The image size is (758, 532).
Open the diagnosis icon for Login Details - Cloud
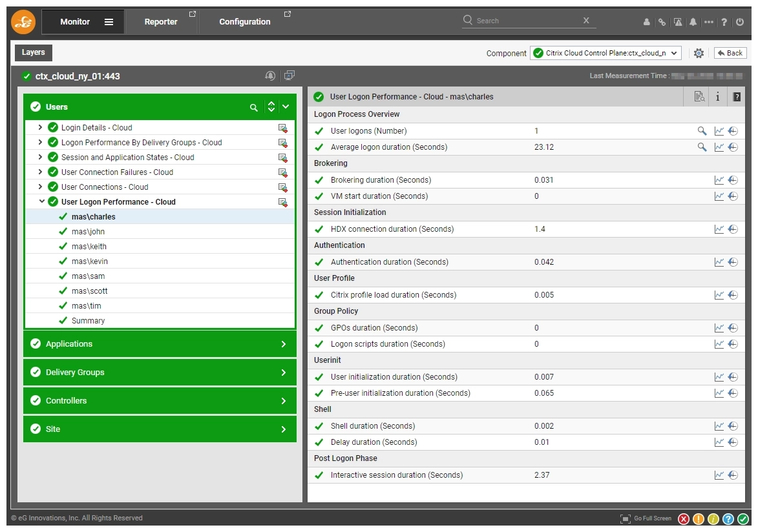(x=283, y=128)
